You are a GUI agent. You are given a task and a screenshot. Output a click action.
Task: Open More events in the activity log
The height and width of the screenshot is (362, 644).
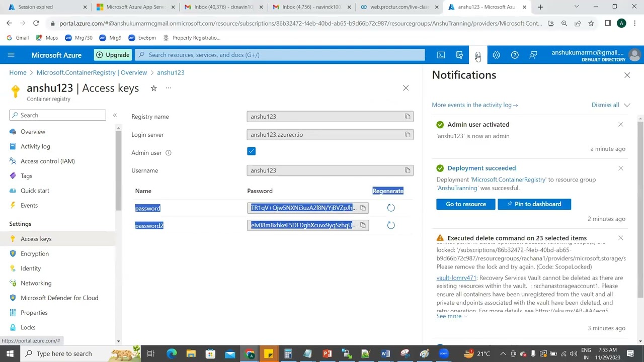(474, 105)
